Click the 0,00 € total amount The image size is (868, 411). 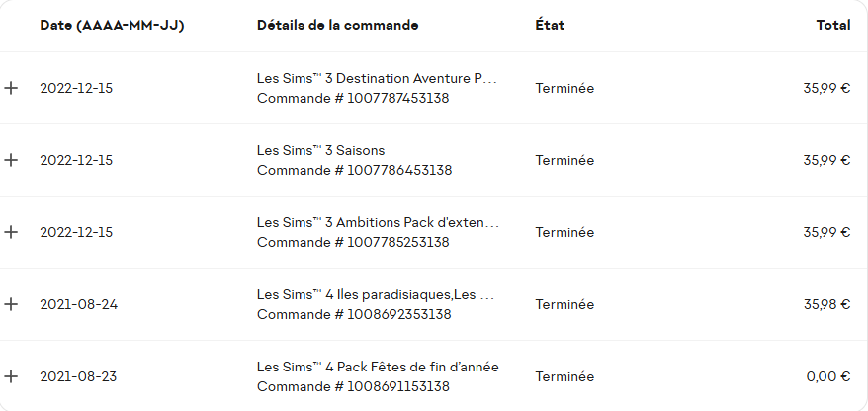[828, 376]
